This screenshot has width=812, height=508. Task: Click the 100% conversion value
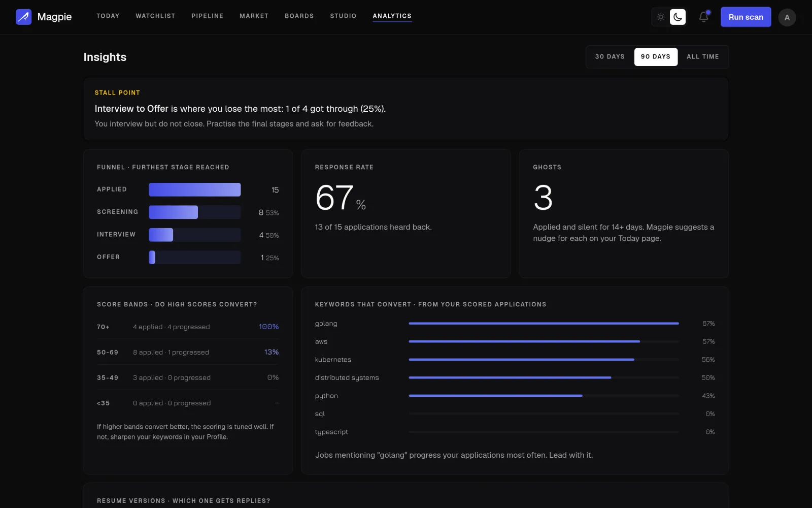(269, 327)
